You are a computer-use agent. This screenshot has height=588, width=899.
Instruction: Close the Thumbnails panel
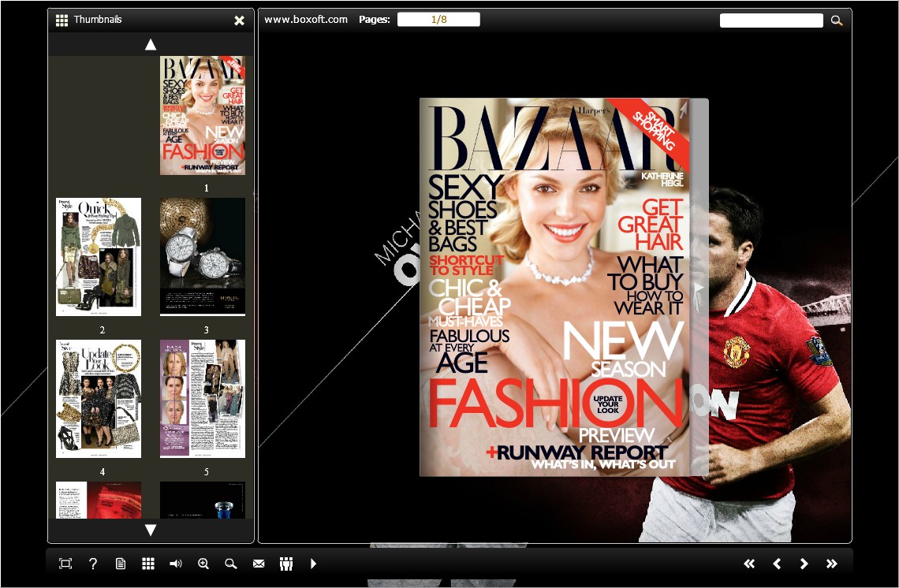239,20
